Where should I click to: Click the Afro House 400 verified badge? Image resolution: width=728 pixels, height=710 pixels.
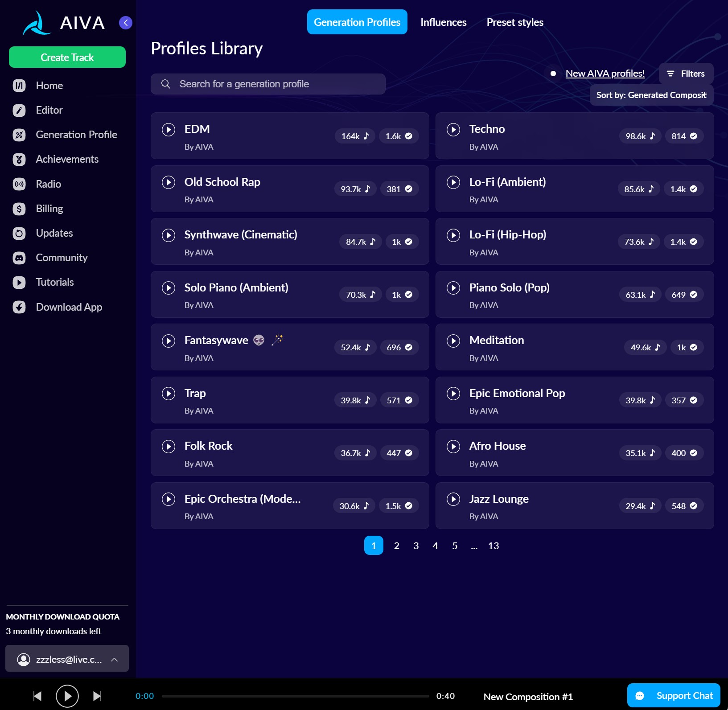[x=684, y=453]
